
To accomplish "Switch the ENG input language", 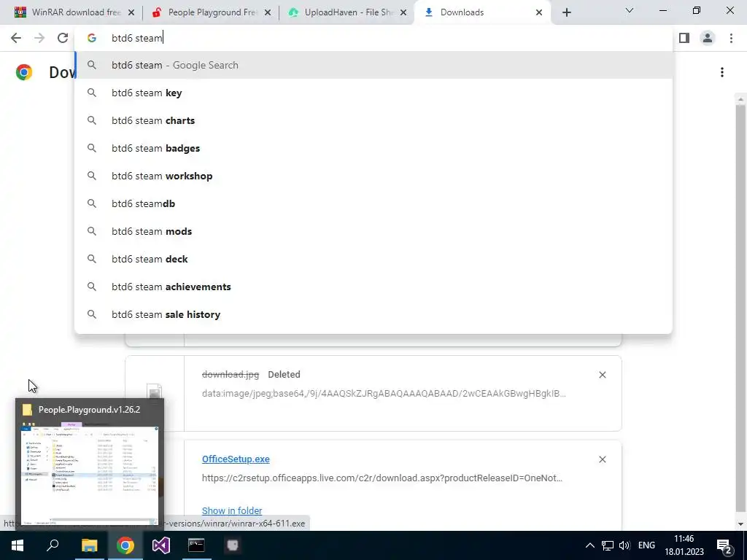I will [646, 545].
